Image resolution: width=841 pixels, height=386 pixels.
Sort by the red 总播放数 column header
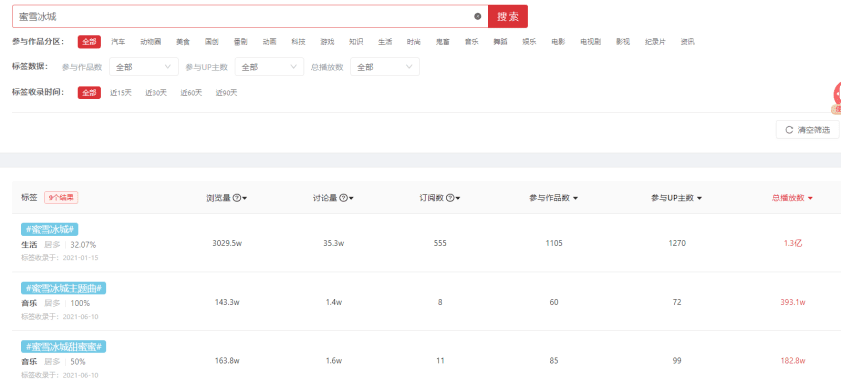(792, 198)
